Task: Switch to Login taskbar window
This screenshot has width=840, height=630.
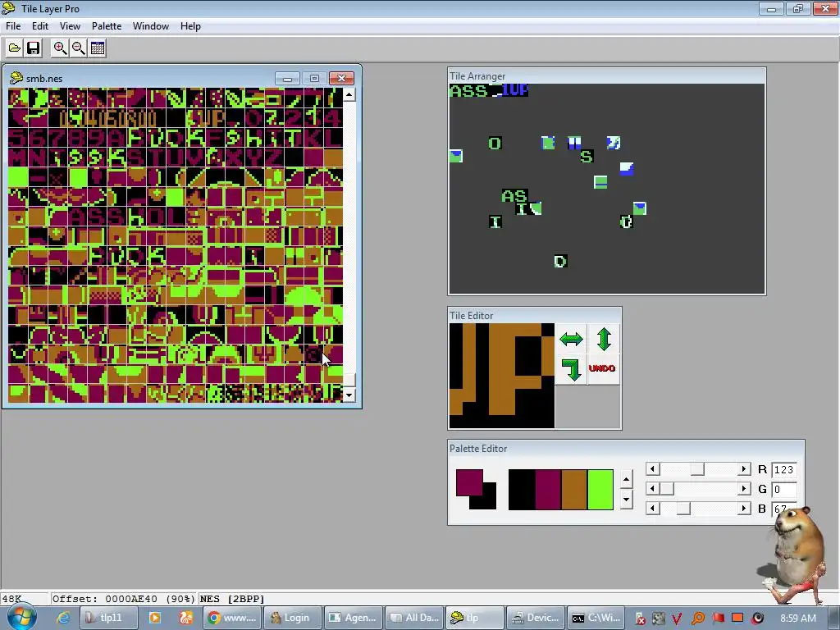Action: pyautogui.click(x=293, y=618)
